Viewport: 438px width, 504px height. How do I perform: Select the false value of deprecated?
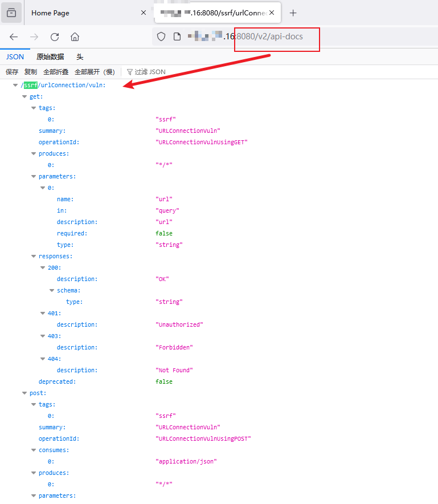(164, 381)
